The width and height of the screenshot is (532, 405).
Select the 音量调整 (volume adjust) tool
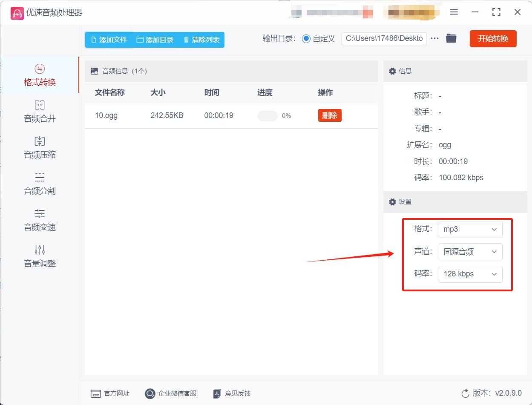coord(39,256)
